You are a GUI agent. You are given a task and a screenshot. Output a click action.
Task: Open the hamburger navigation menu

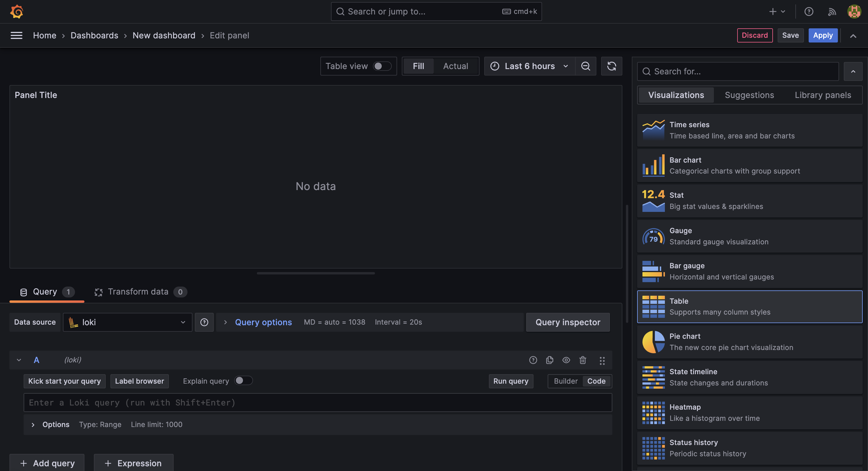click(x=17, y=35)
